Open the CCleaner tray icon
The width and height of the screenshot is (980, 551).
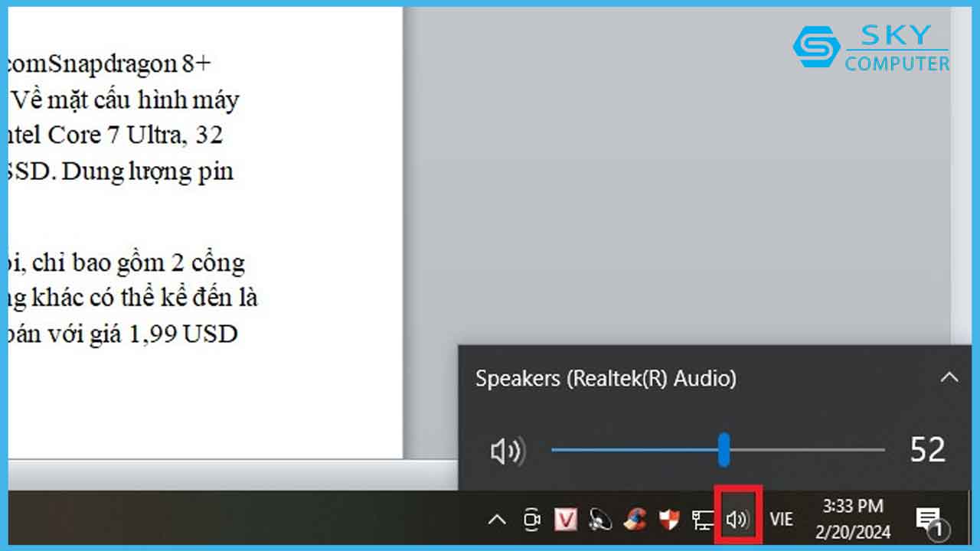[635, 520]
